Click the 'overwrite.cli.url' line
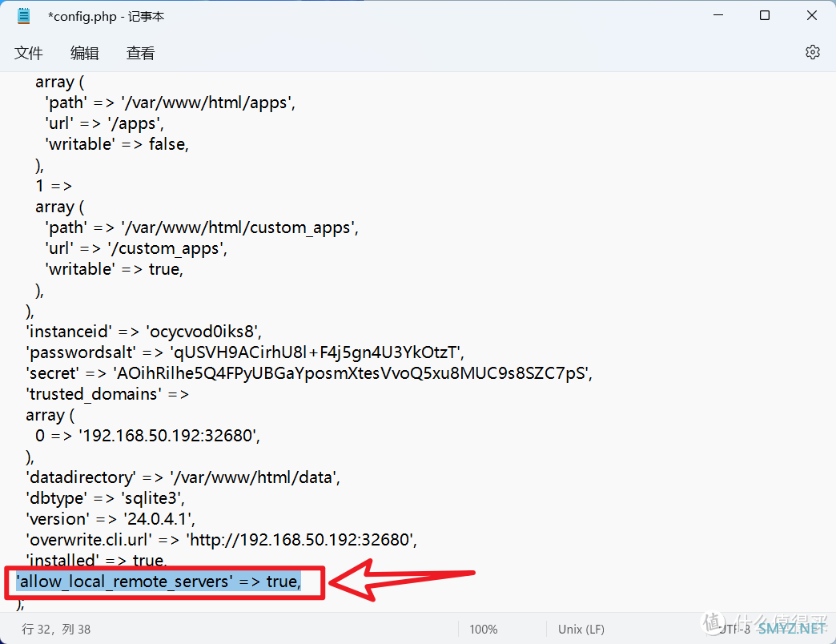 221,540
